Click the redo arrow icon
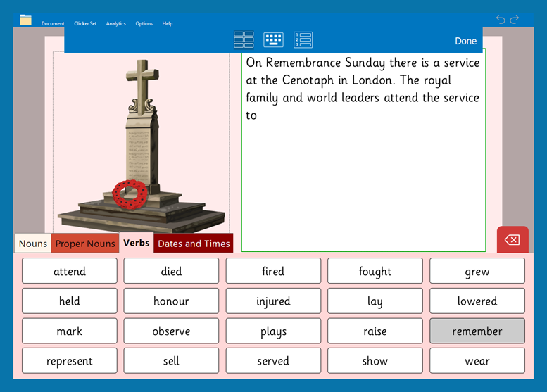The width and height of the screenshot is (547, 392). click(x=515, y=20)
